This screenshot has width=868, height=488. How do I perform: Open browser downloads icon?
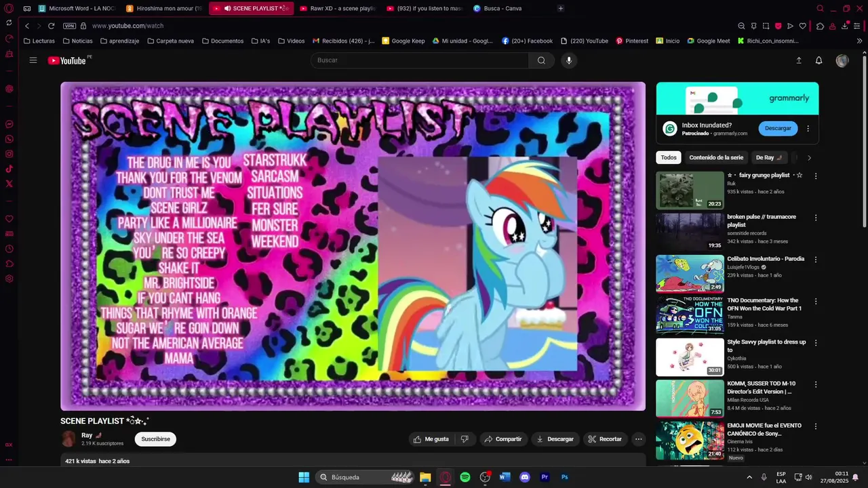coord(845,26)
